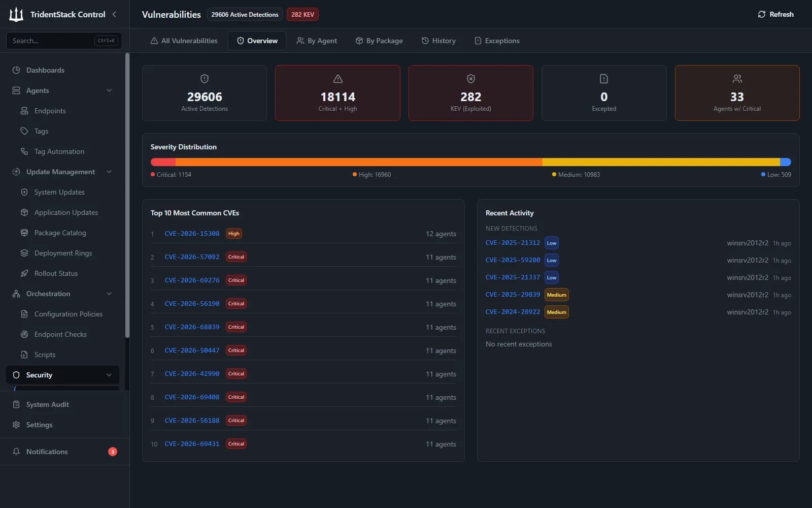Click the Endpoint Checks target icon

pyautogui.click(x=24, y=334)
